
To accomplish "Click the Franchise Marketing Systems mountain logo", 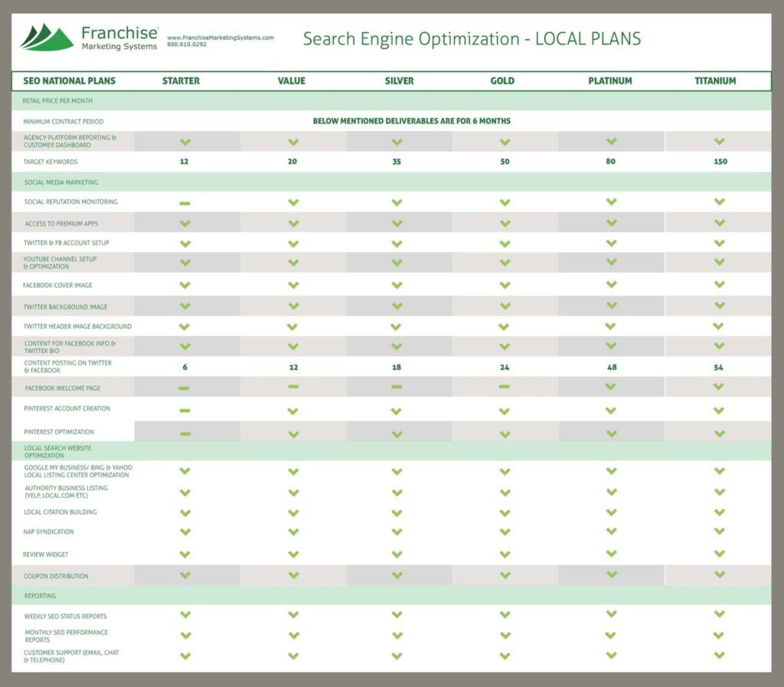I will pos(47,37).
